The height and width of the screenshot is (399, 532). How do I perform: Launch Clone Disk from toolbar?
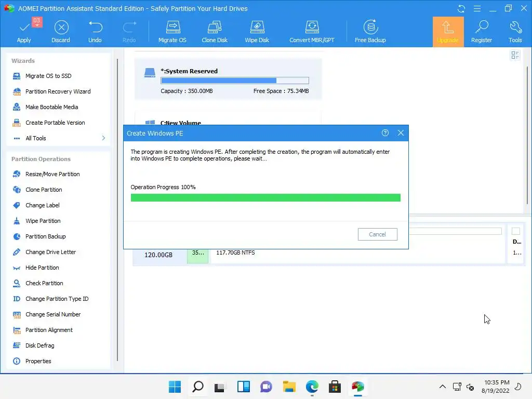[x=215, y=32]
